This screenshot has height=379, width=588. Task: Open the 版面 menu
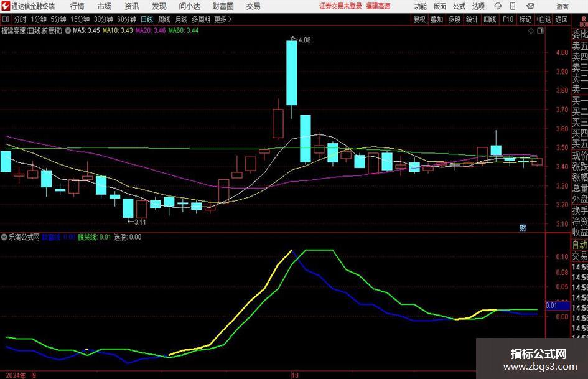[439, 6]
